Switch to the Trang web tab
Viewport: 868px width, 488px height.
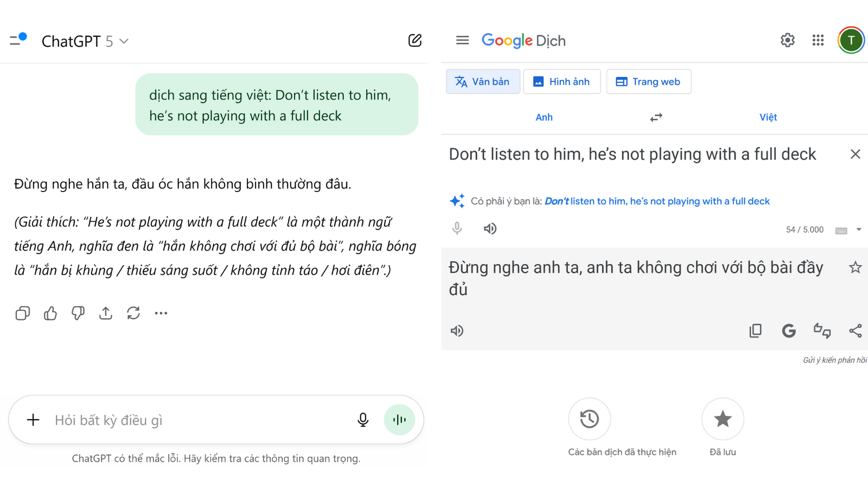(648, 82)
